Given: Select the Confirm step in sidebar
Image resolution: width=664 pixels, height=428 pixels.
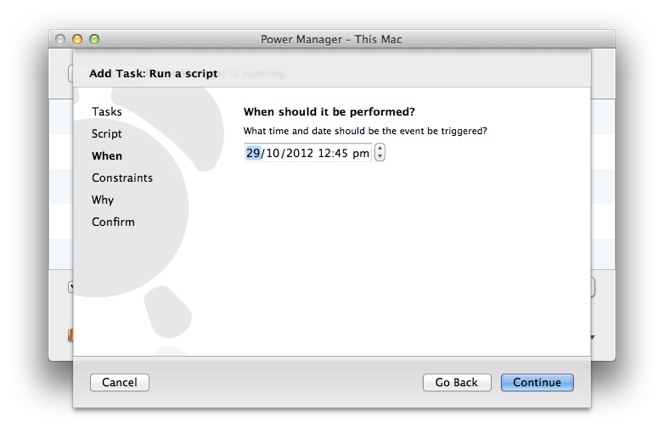Looking at the screenshot, I should [x=113, y=222].
